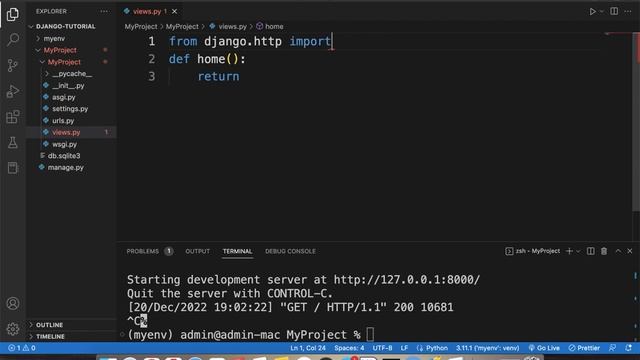Close the views.py editor tab
Viewport: 640px width, 360px height.
point(174,11)
